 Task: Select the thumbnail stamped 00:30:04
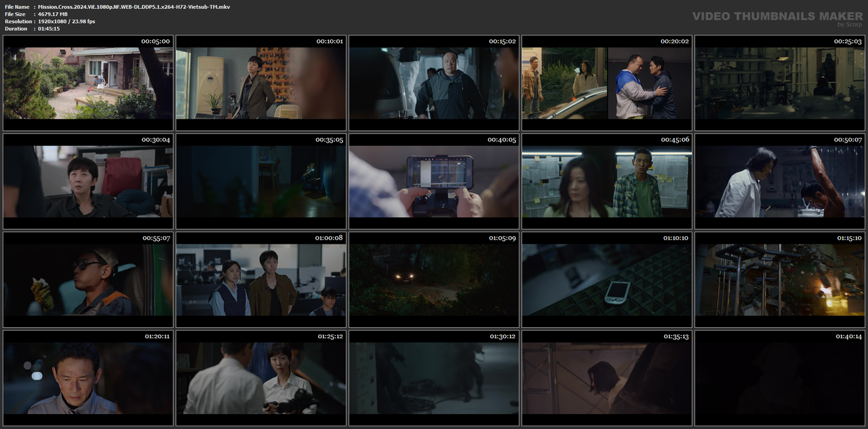pos(88,181)
